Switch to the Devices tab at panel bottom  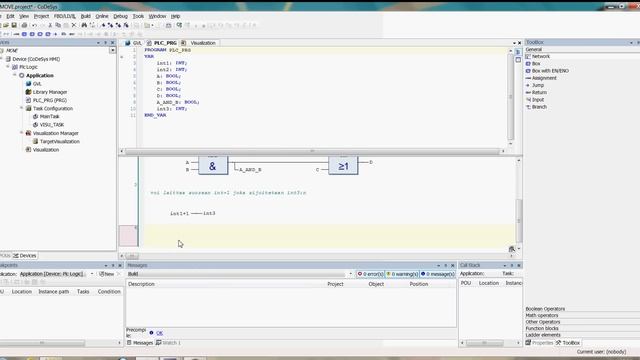tap(25, 256)
